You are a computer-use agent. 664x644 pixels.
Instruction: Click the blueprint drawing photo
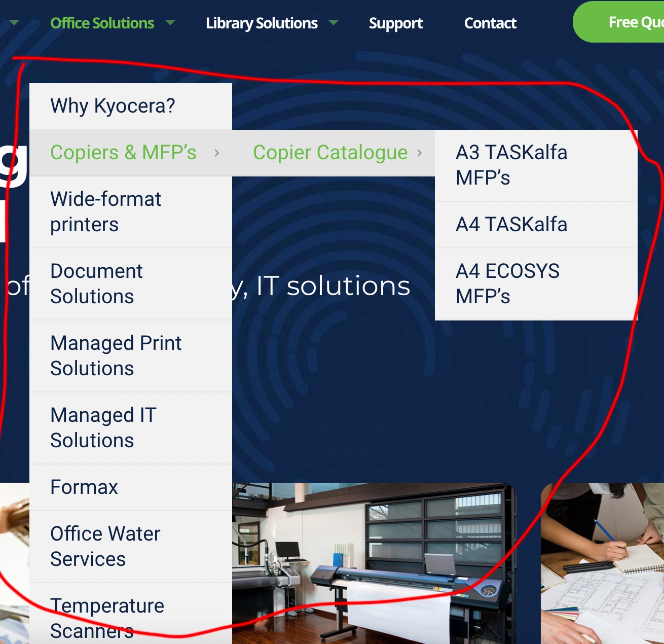tap(602, 563)
